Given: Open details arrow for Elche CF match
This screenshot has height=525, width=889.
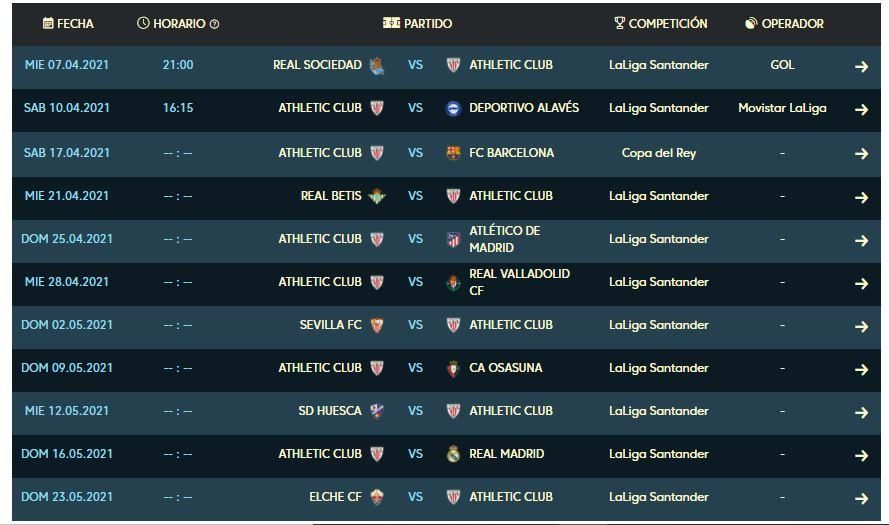Looking at the screenshot, I should click(861, 498).
